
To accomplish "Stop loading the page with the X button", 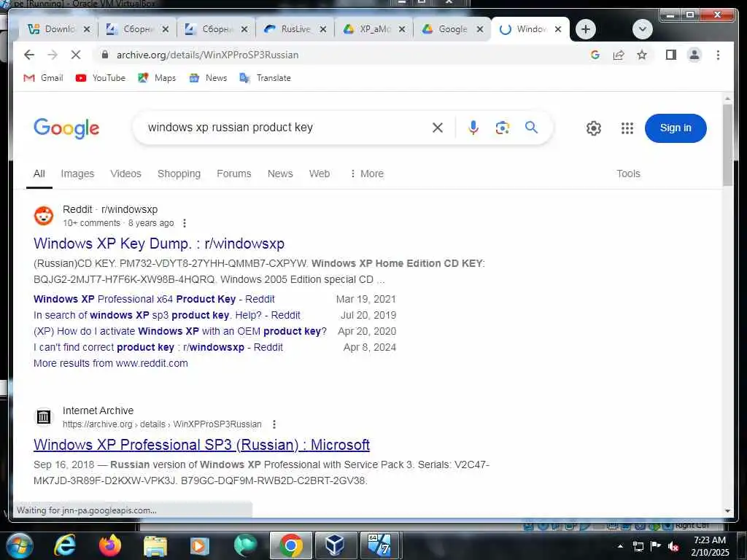I will click(x=76, y=55).
